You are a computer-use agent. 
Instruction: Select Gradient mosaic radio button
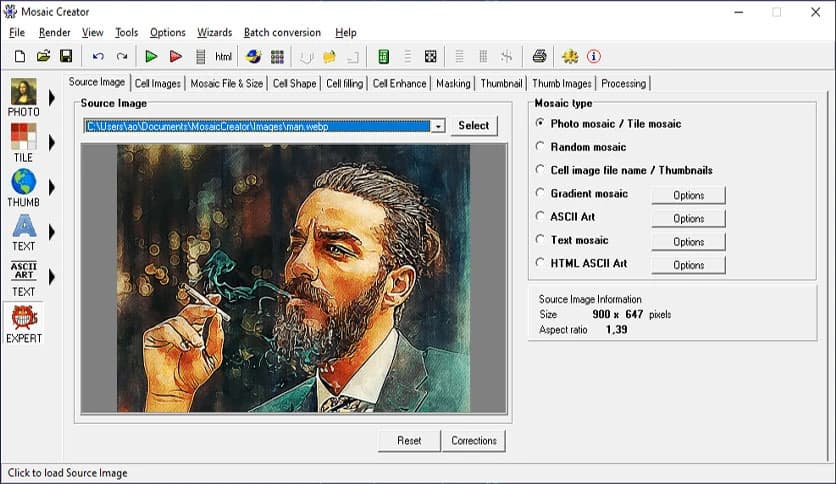[x=540, y=193]
